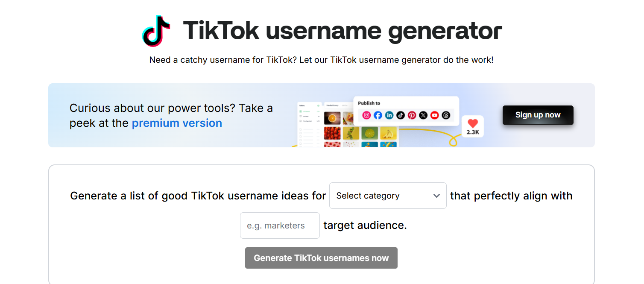Select the LinkedIn icon in Publish to
Screen dimensions: 644x284
coord(389,115)
